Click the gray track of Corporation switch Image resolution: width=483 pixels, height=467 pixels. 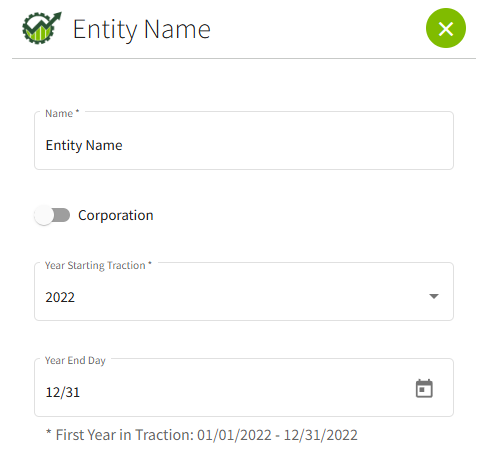[x=61, y=215]
